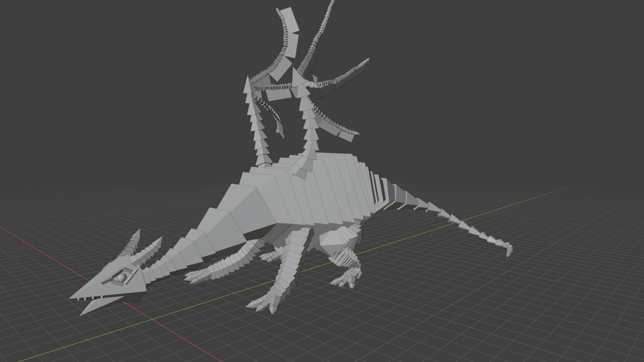Select the left horn on the head
Screen dimensions: 644x362
click(x=133, y=243)
